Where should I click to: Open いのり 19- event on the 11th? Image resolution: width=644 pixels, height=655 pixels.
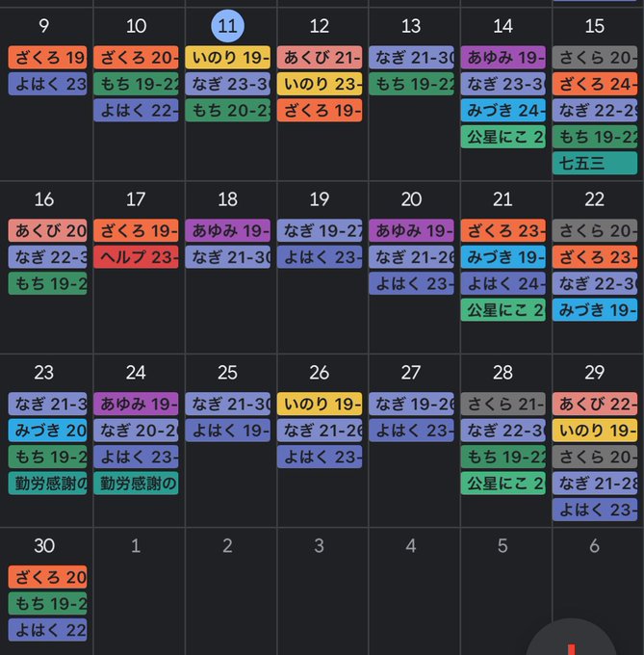point(228,57)
